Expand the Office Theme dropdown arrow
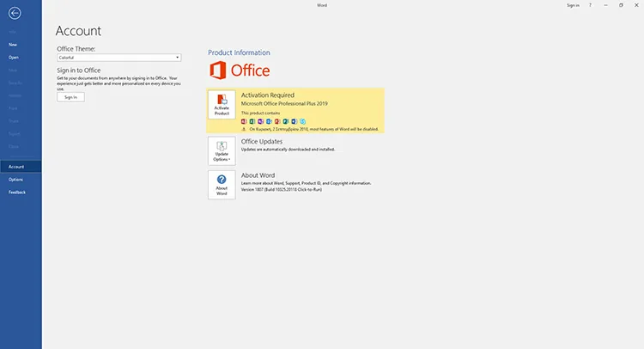Image resolution: width=644 pixels, height=349 pixels. 178,58
